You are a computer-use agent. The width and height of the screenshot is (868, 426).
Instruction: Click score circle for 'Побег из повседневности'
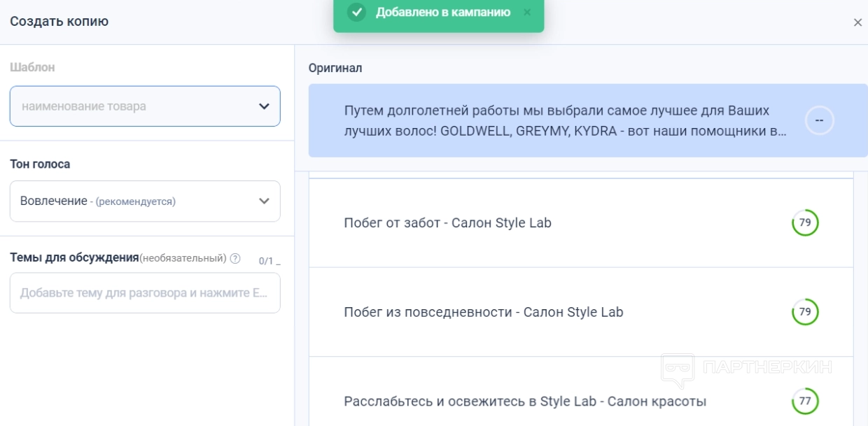(805, 312)
